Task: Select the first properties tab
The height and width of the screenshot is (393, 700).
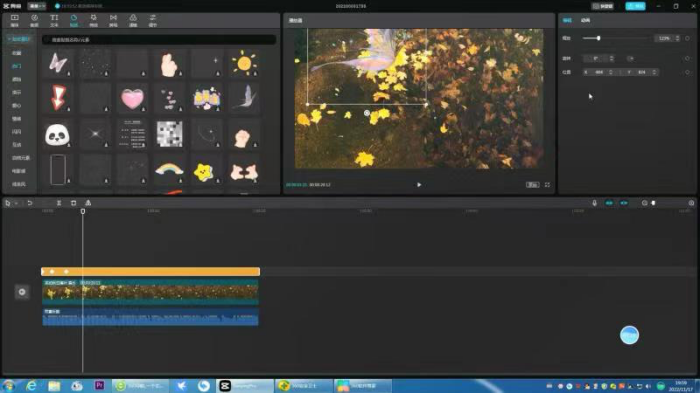Action: point(567,20)
